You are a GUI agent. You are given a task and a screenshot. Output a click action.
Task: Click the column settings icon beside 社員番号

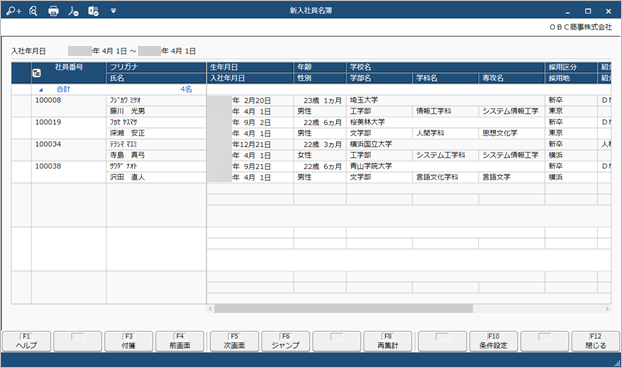(36, 73)
